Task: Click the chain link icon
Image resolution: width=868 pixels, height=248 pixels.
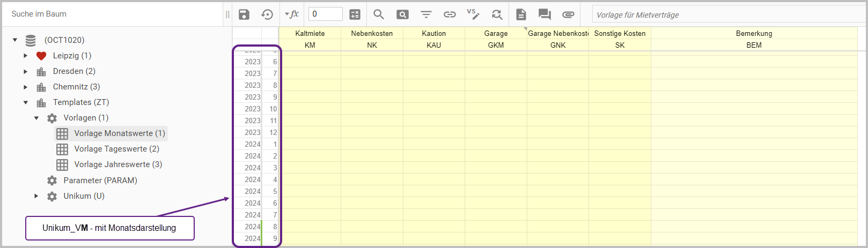Action: pos(450,14)
